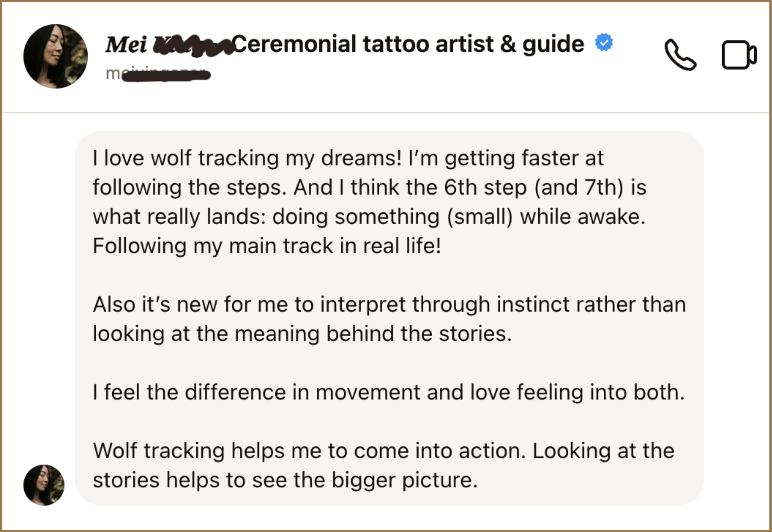Click the redacted username under the name
The width and height of the screenshot is (772, 532).
tap(159, 74)
